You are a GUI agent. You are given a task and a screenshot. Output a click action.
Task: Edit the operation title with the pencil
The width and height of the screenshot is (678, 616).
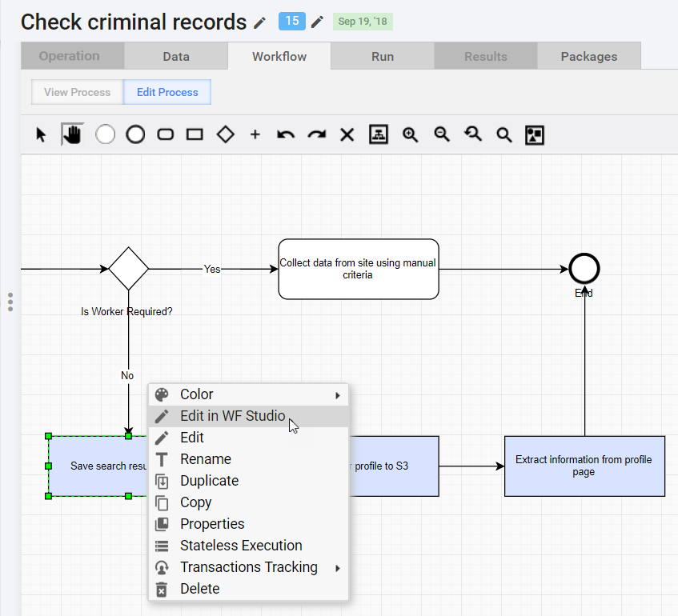coord(259,23)
